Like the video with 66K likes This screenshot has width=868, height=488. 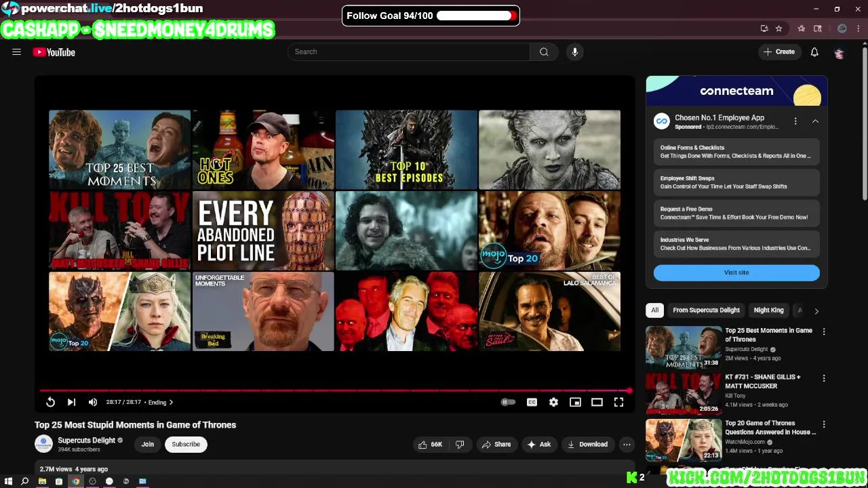pos(430,445)
